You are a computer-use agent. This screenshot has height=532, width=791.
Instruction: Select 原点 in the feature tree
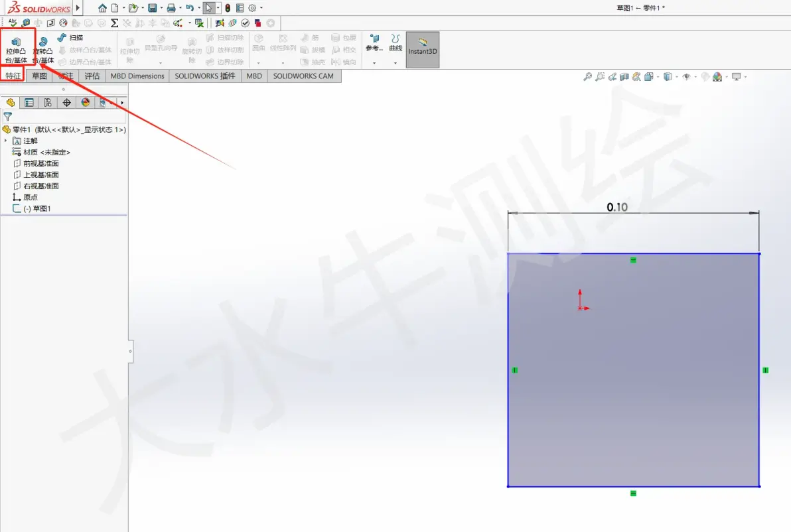pyautogui.click(x=25, y=197)
